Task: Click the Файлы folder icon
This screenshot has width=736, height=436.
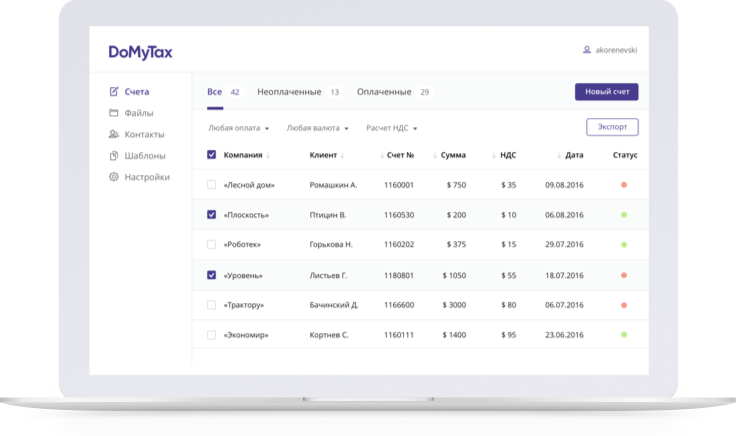Action: [x=114, y=113]
